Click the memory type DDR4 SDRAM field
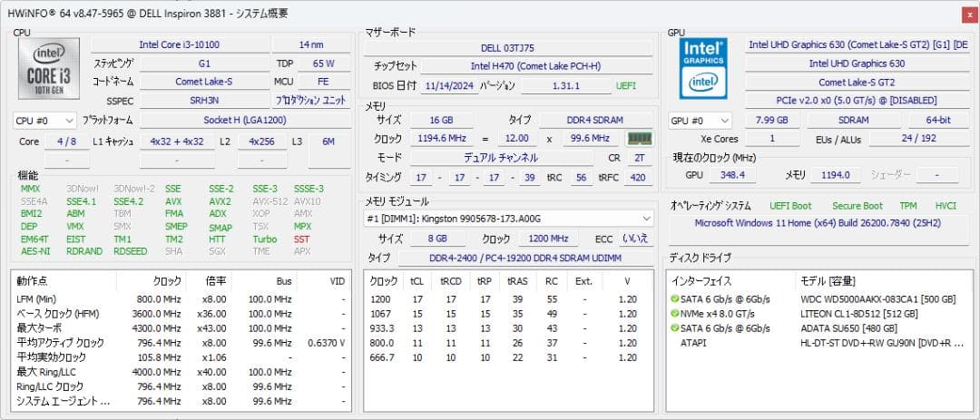The image size is (980, 420). tap(595, 120)
